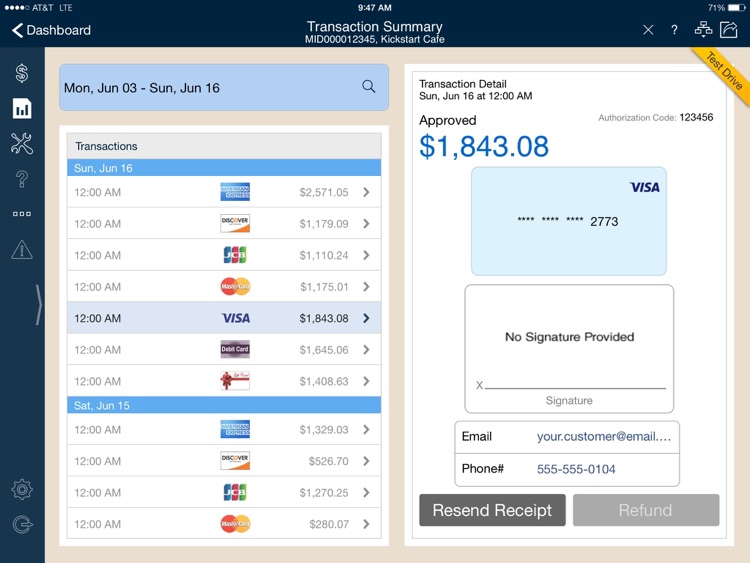
Task: Tap the MasterCard logo on $280.07 row
Action: click(235, 524)
